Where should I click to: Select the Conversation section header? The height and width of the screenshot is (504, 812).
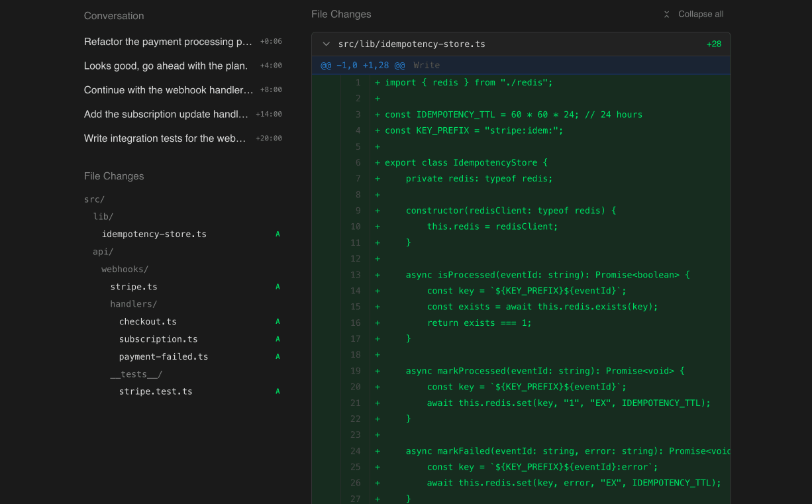(113, 15)
